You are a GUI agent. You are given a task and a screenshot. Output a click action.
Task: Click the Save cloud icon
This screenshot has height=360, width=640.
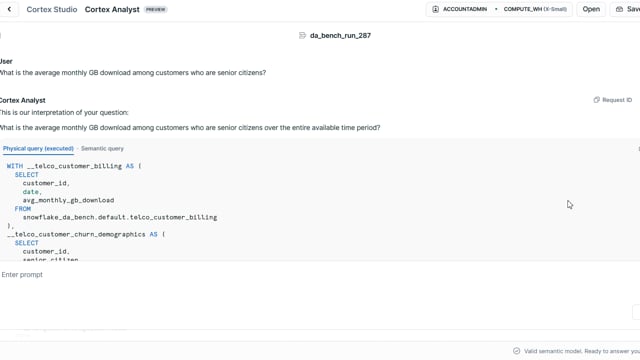point(619,9)
